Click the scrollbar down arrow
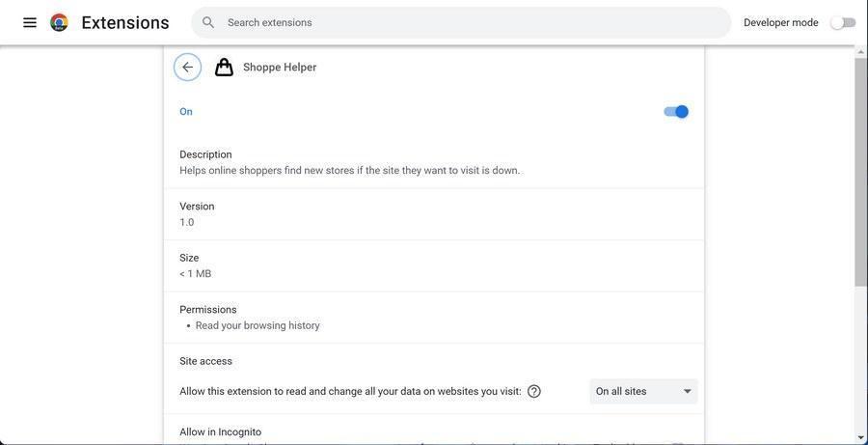This screenshot has height=445, width=868. click(860, 437)
